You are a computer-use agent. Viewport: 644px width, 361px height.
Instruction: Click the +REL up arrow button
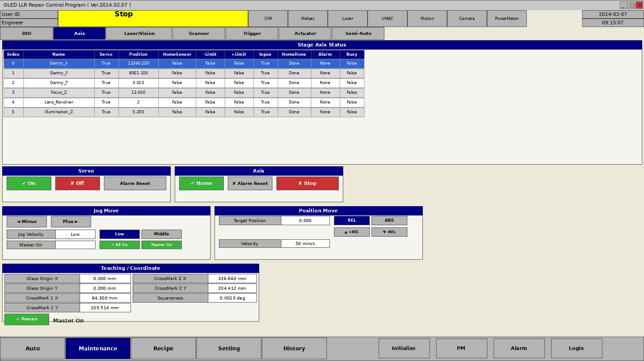pyautogui.click(x=352, y=232)
